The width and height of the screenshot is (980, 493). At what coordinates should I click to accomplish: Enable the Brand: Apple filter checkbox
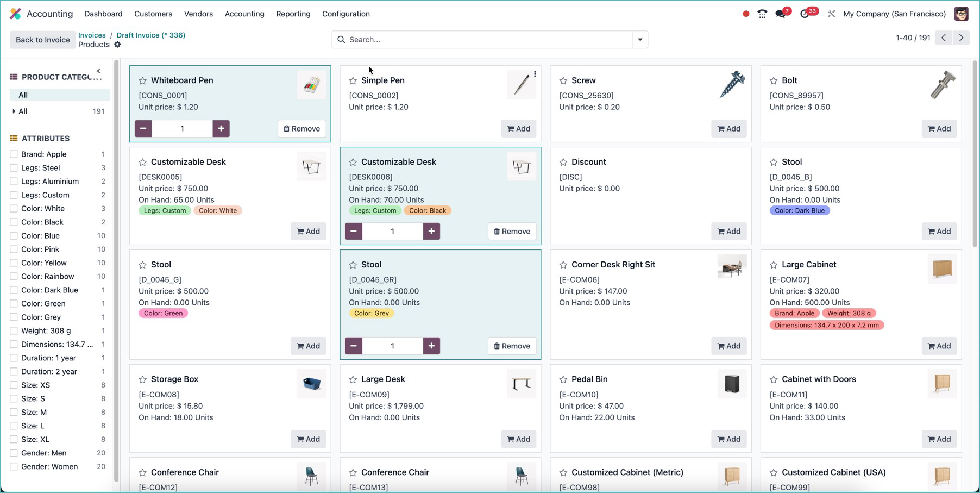click(14, 154)
